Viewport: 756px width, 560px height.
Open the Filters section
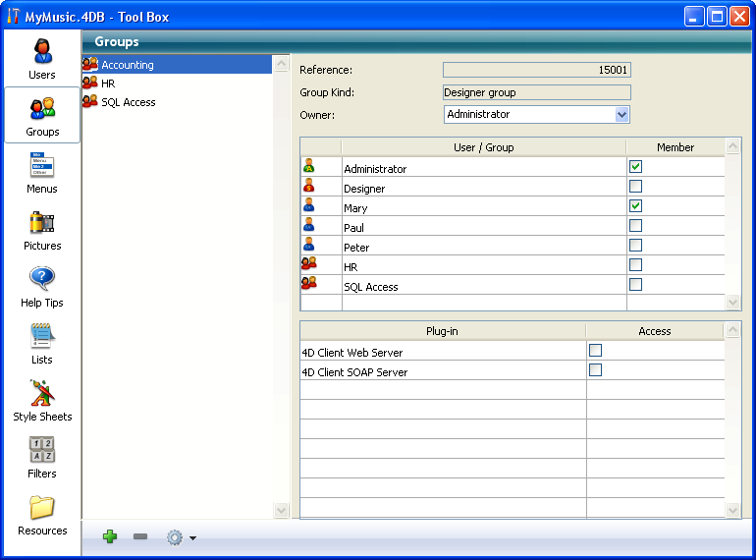[42, 458]
